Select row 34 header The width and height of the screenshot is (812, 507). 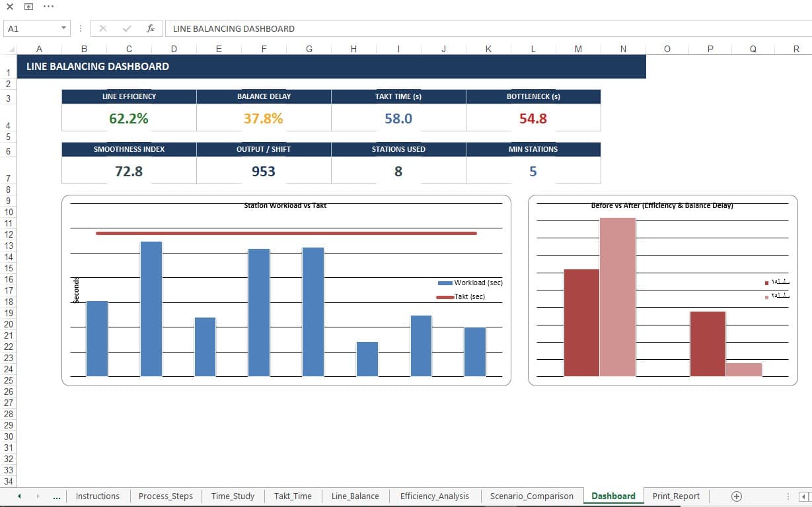tap(8, 481)
